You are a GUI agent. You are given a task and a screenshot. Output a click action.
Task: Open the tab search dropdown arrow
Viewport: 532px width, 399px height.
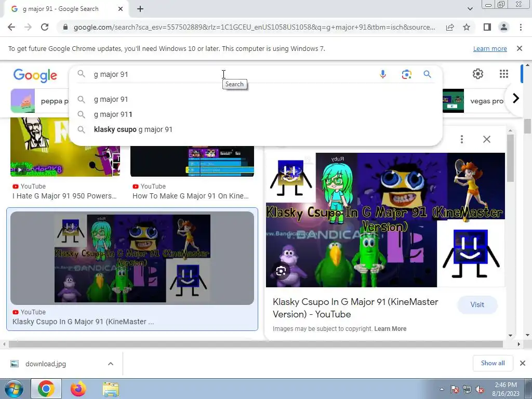[x=470, y=9]
